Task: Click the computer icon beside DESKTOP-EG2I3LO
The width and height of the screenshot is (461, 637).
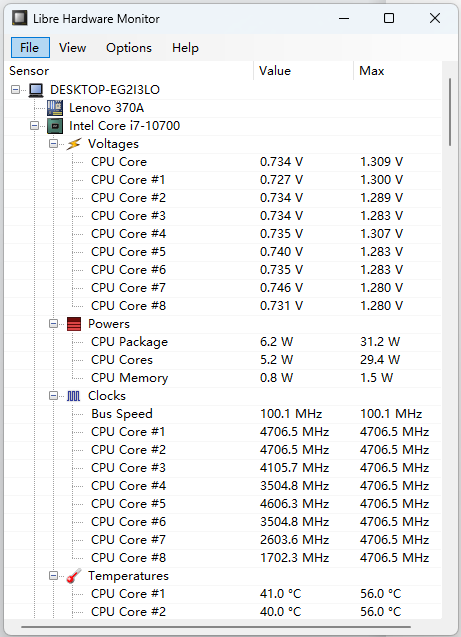Action: click(36, 90)
